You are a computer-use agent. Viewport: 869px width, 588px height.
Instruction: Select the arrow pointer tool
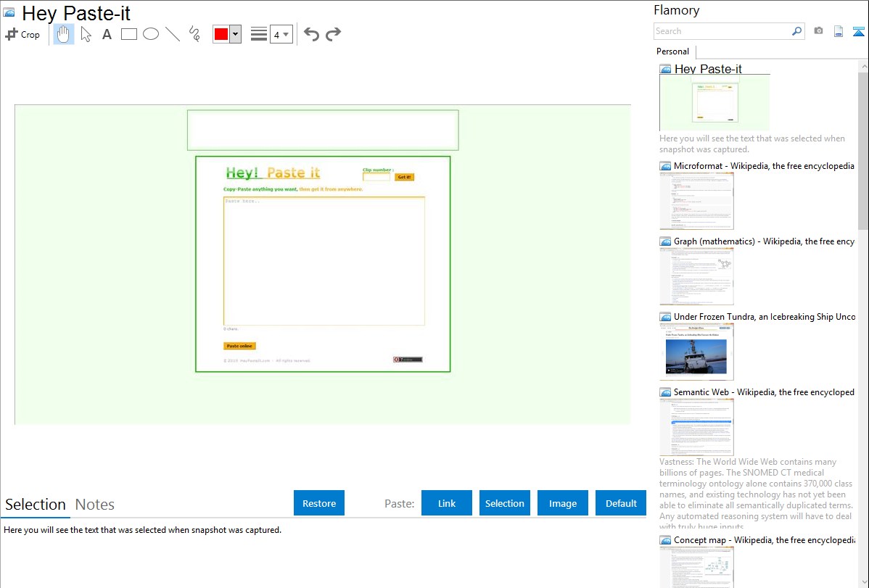click(86, 34)
